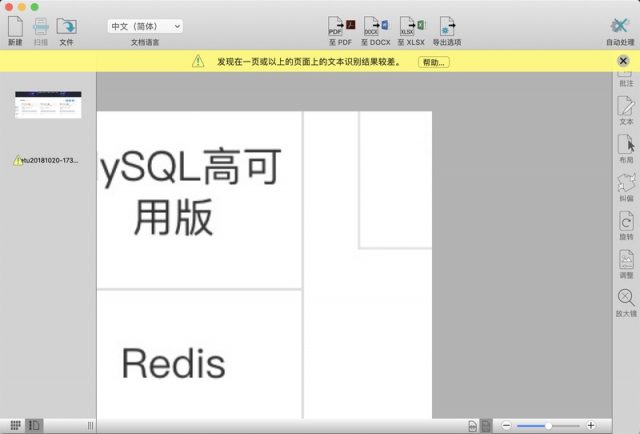Image resolution: width=640 pixels, height=434 pixels.
Task: Select the 批注 annotation tool
Action: point(626,79)
